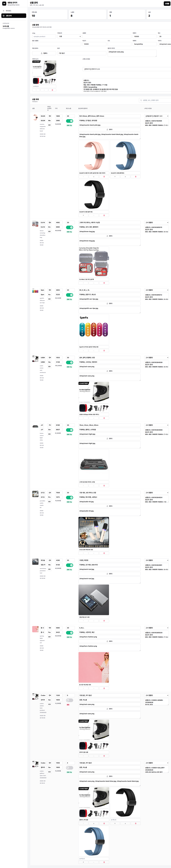Click 업로드 button in the SpinFit row
Screen dimensions: 171x868
click(x=110, y=304)
